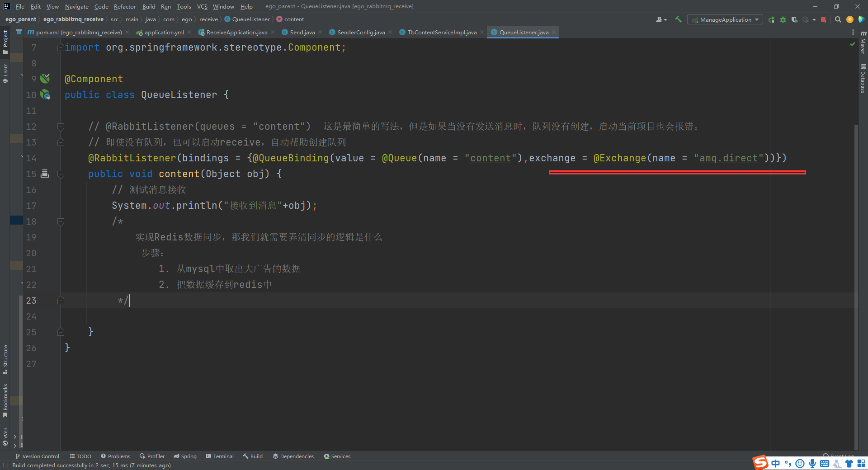Toggle the Structure tool window
The width and height of the screenshot is (868, 470).
[5, 359]
